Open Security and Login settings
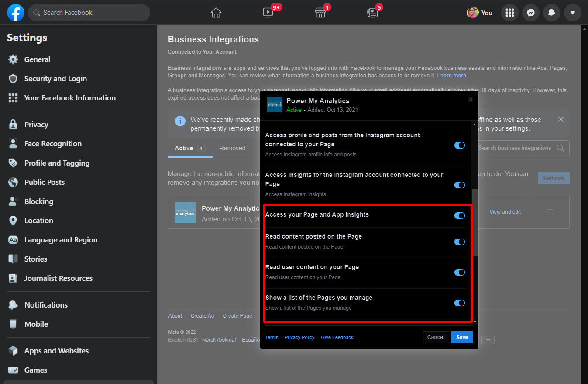This screenshot has height=384, width=588. click(55, 79)
